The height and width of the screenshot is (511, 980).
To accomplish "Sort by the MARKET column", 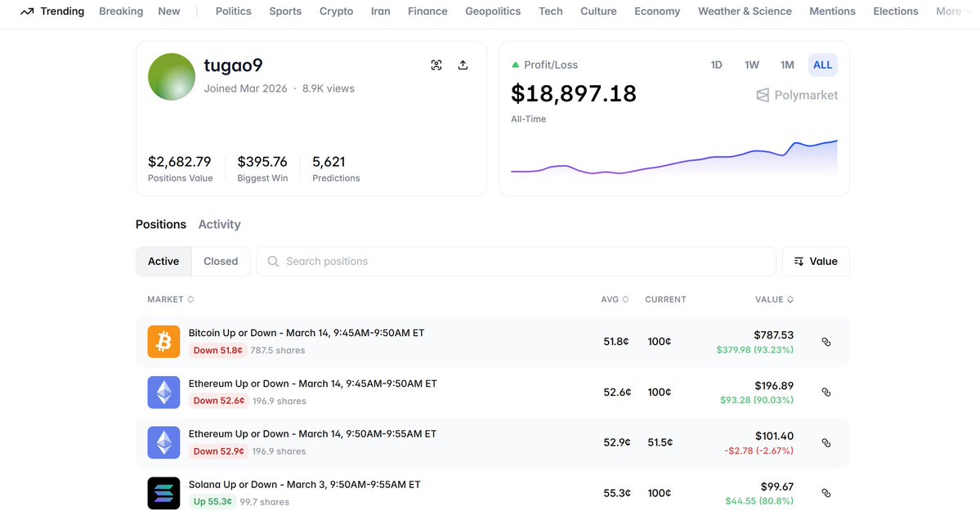I will [171, 299].
